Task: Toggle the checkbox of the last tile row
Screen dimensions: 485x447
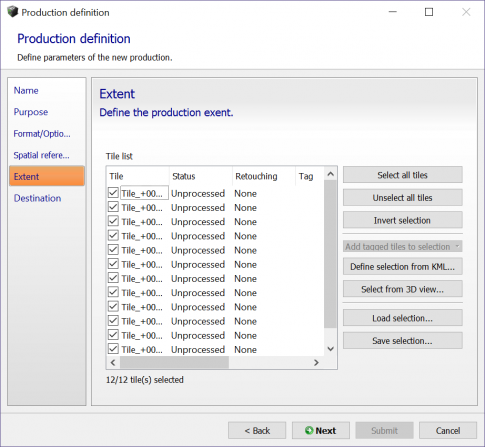Action: coord(113,349)
